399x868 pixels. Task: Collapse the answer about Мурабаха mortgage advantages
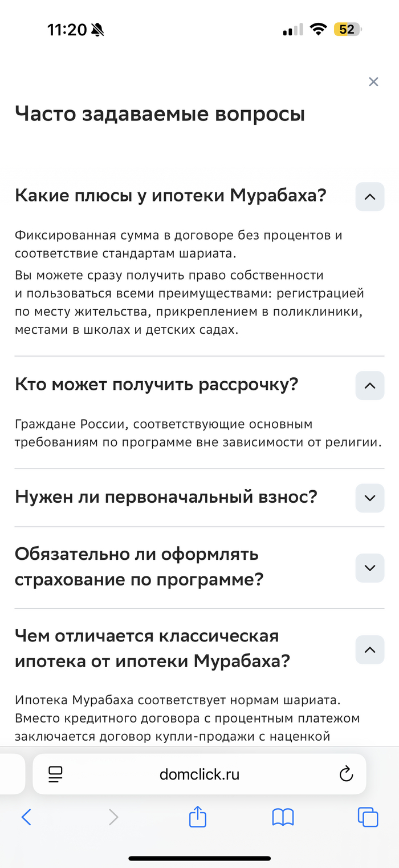369,197
